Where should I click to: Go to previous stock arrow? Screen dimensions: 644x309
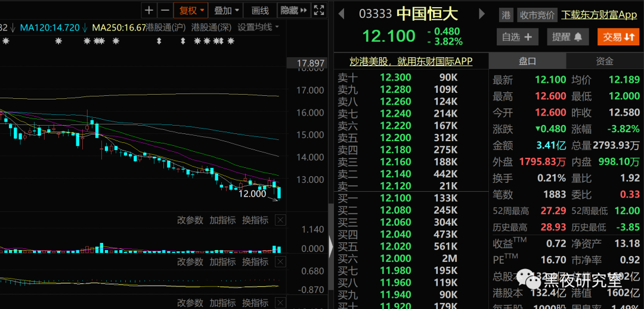tap(341, 14)
